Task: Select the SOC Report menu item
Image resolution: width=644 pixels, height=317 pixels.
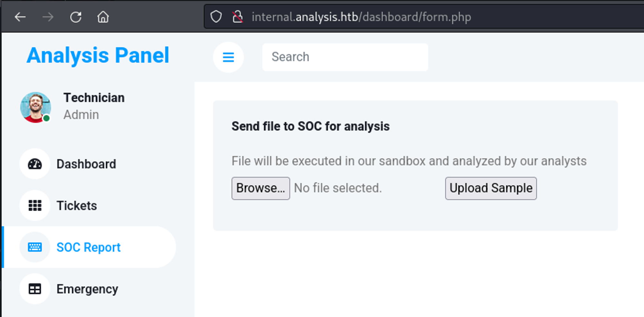Action: (89, 247)
